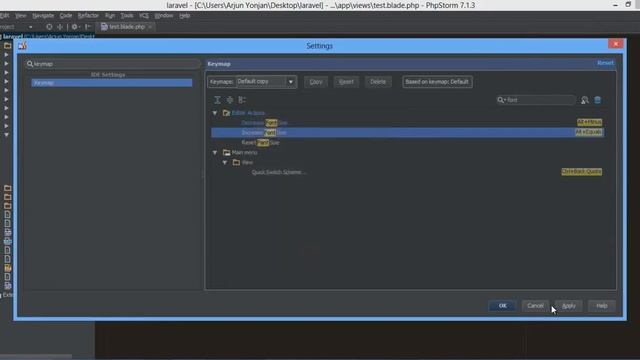The height and width of the screenshot is (360, 640).
Task: Click View folder icon under Main menu
Action: tap(236, 162)
